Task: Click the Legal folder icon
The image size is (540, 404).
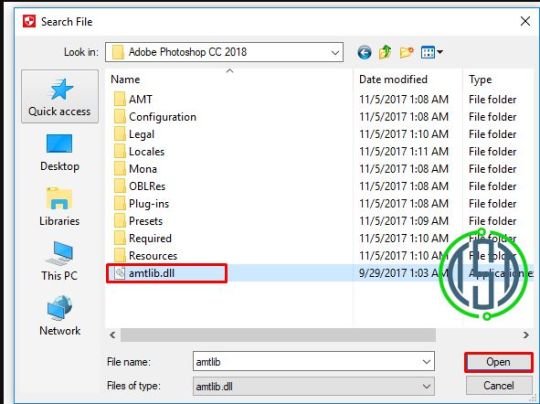Action: (x=120, y=134)
